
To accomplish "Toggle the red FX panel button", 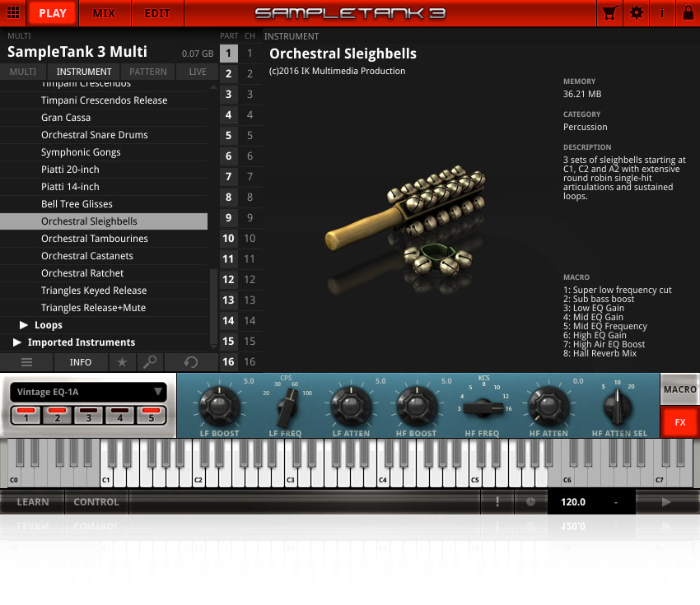I will point(680,422).
